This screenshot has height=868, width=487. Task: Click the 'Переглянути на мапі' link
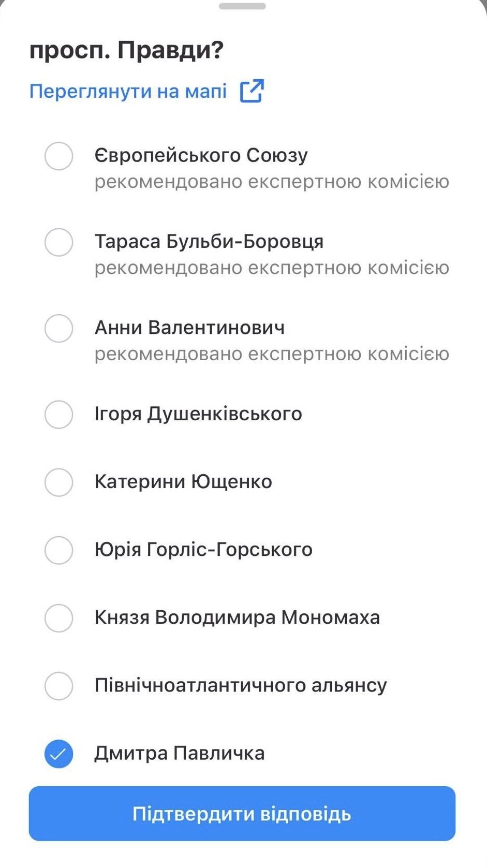[x=128, y=91]
